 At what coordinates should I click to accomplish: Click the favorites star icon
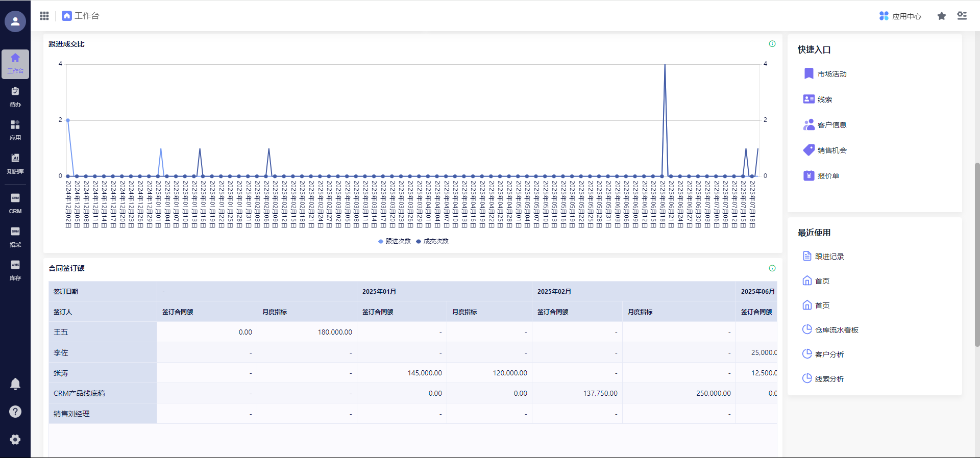(942, 16)
